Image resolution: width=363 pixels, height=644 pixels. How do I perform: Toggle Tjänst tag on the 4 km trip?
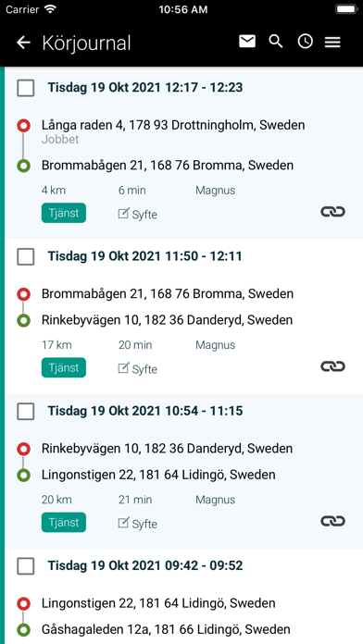point(64,213)
